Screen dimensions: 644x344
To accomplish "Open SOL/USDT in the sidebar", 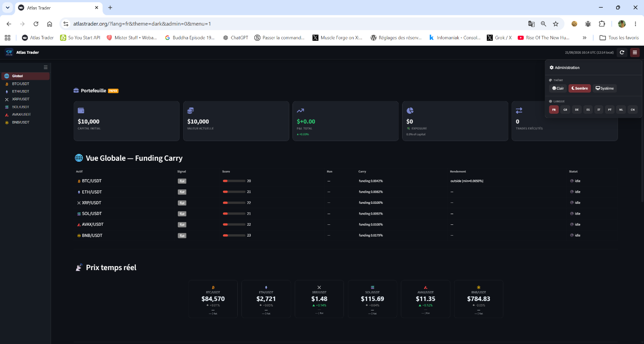I will 26,107.
